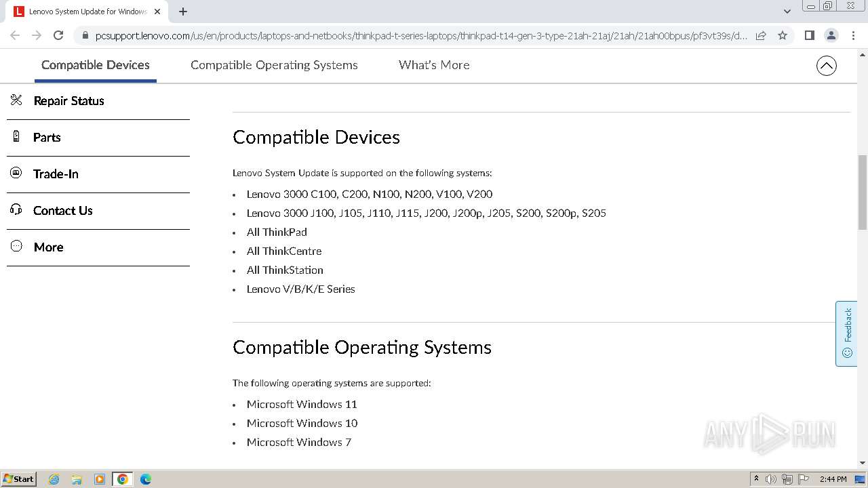Click the browser Back arrow

coord(15,35)
